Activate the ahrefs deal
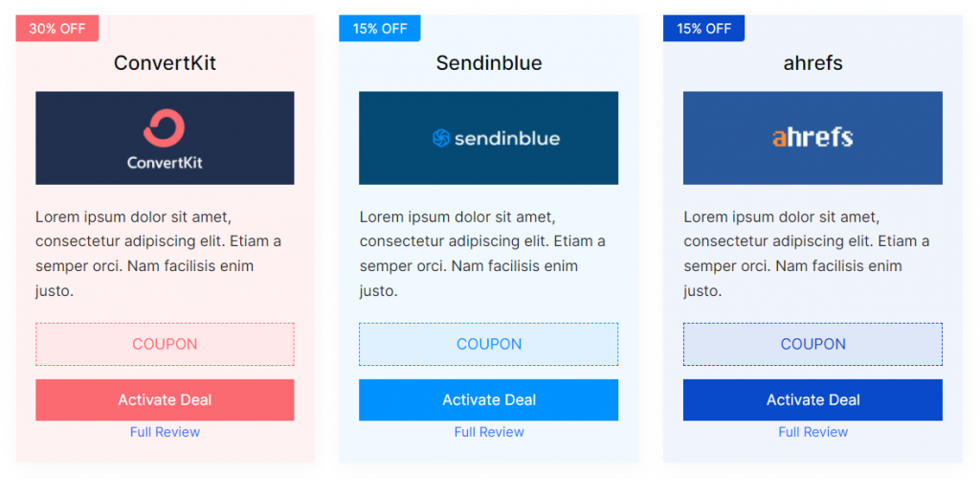Screen dimensions: 980x479 (813, 399)
